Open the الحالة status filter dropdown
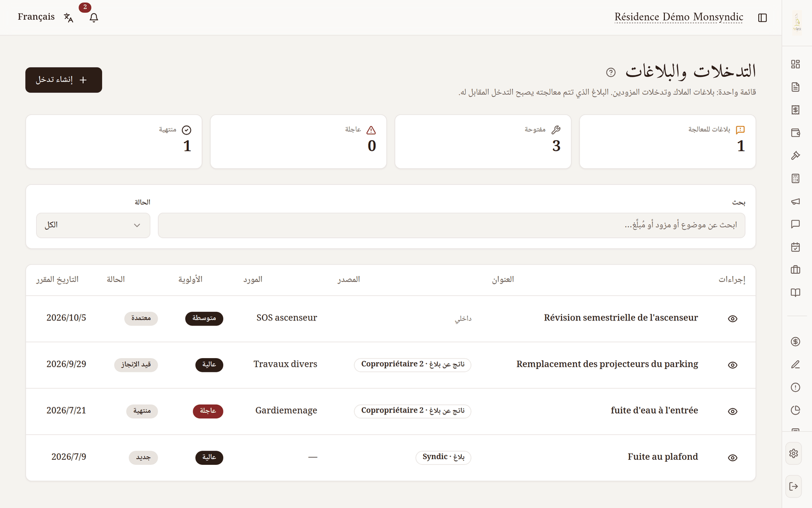This screenshot has width=812, height=508. [x=93, y=225]
